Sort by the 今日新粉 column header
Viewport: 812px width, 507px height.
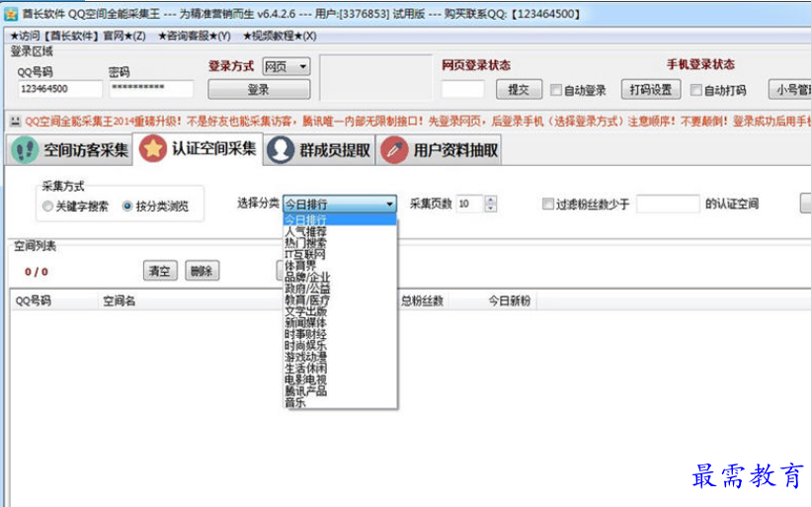(x=510, y=300)
